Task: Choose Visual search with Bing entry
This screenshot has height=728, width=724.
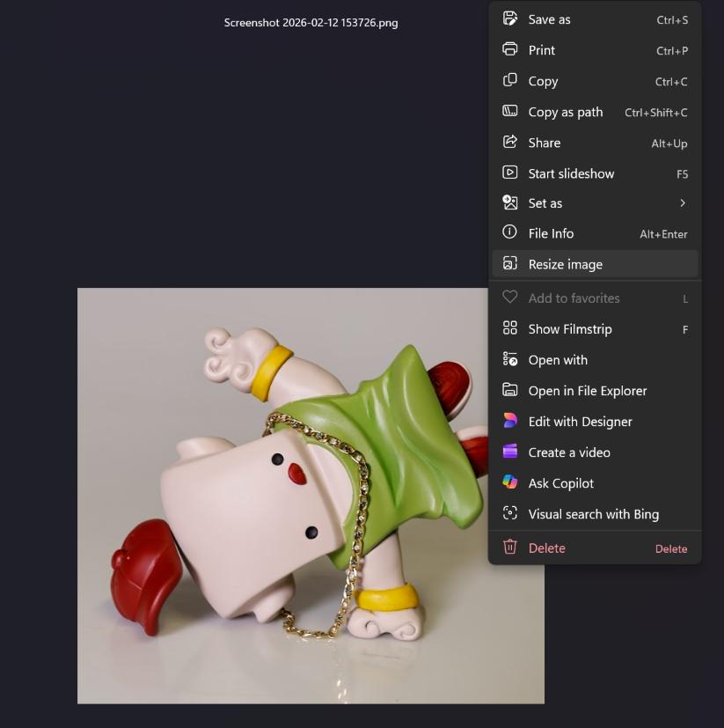Action: (595, 514)
